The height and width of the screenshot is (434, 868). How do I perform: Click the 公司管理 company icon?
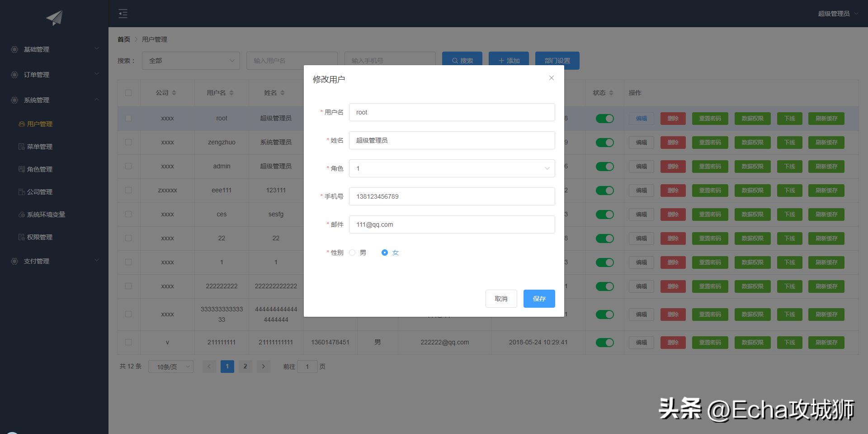click(x=21, y=191)
